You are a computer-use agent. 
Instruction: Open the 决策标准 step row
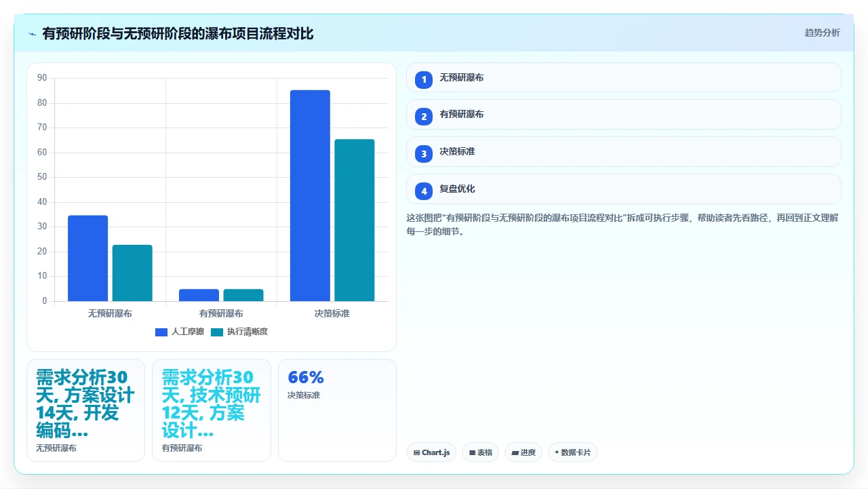click(623, 152)
